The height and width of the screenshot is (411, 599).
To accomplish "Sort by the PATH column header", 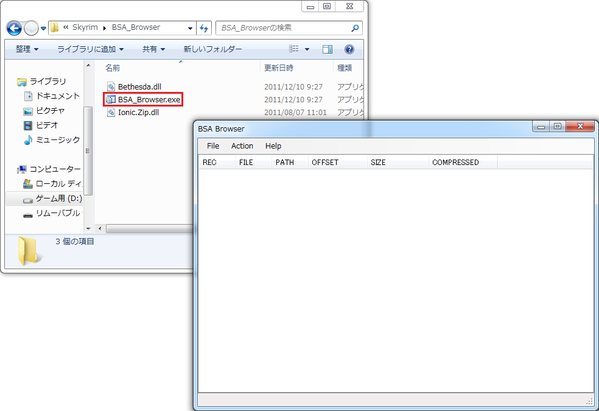I will click(x=290, y=162).
